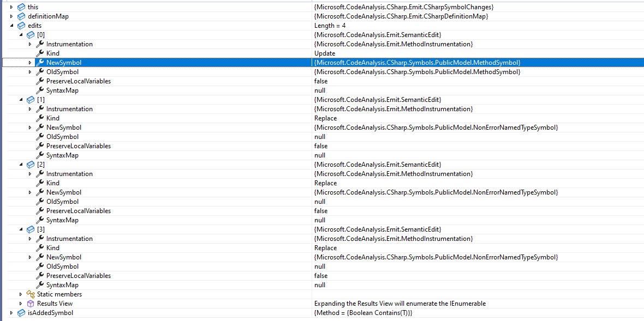The width and height of the screenshot is (644, 321).
Task: Expand the this variable node
Action: [x=12, y=7]
